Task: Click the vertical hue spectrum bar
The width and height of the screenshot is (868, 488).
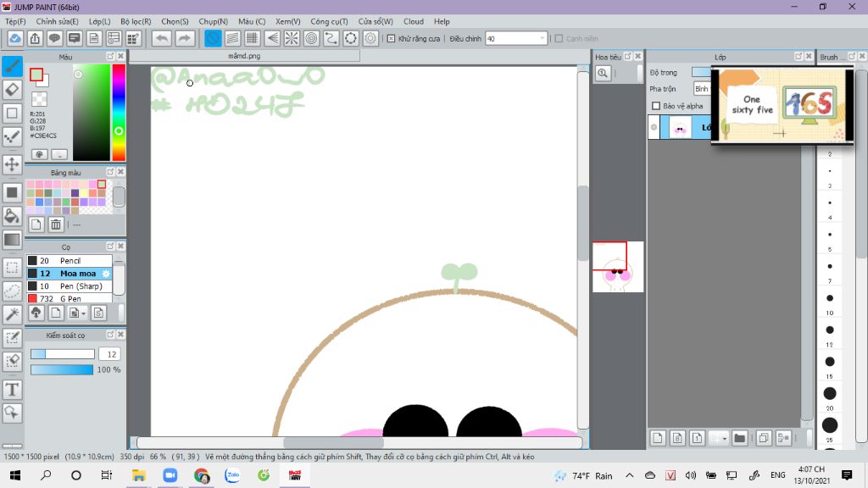Action: [119, 113]
